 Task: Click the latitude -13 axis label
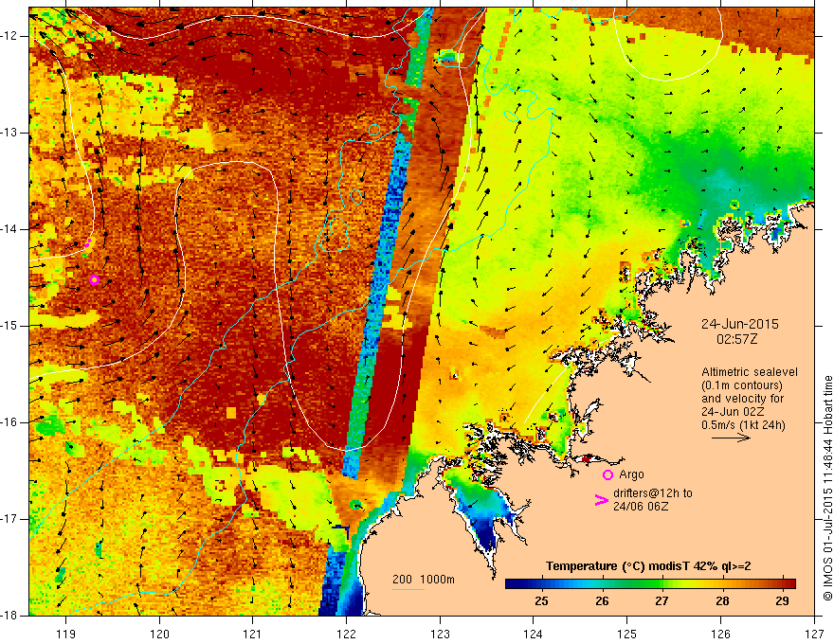tap(9, 133)
